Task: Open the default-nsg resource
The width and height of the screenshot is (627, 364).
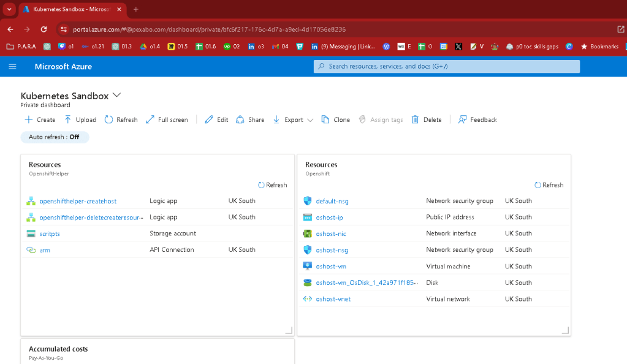Action: [x=332, y=201]
